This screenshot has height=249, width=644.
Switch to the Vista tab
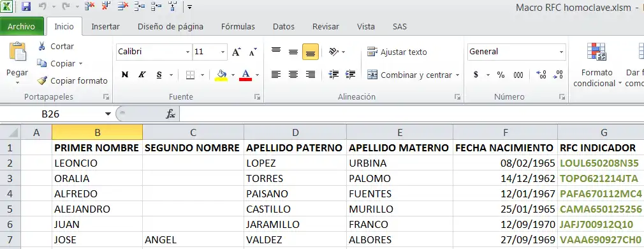tap(365, 26)
